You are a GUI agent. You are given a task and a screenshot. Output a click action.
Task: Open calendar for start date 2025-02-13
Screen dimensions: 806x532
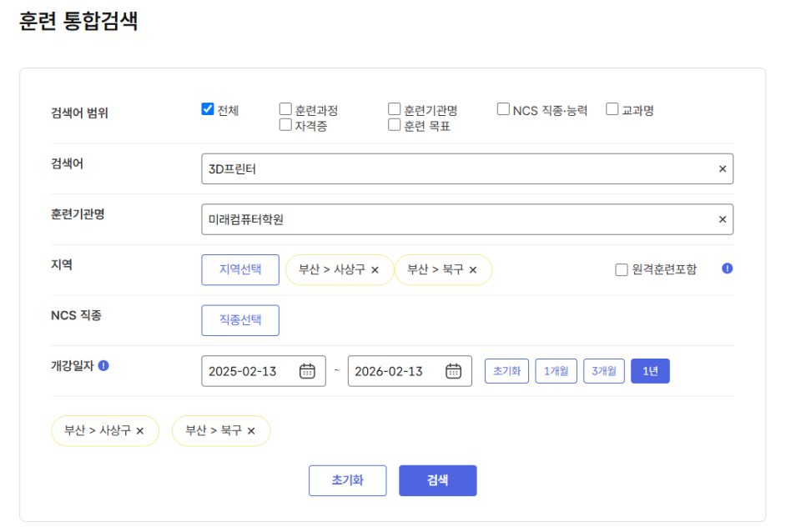pyautogui.click(x=307, y=371)
